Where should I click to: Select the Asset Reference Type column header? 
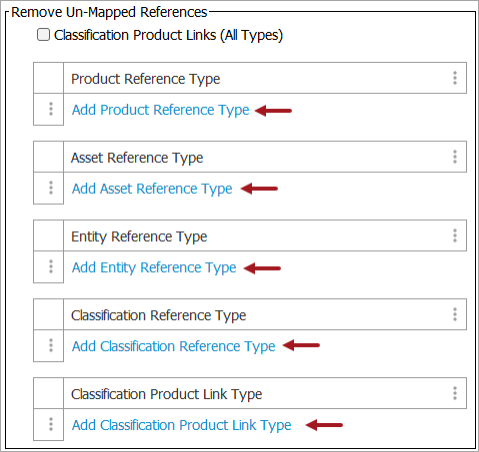point(265,157)
